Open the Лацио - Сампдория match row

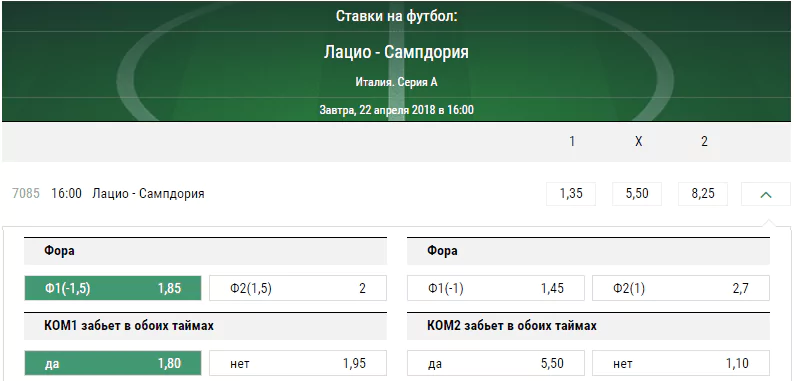tap(148, 194)
